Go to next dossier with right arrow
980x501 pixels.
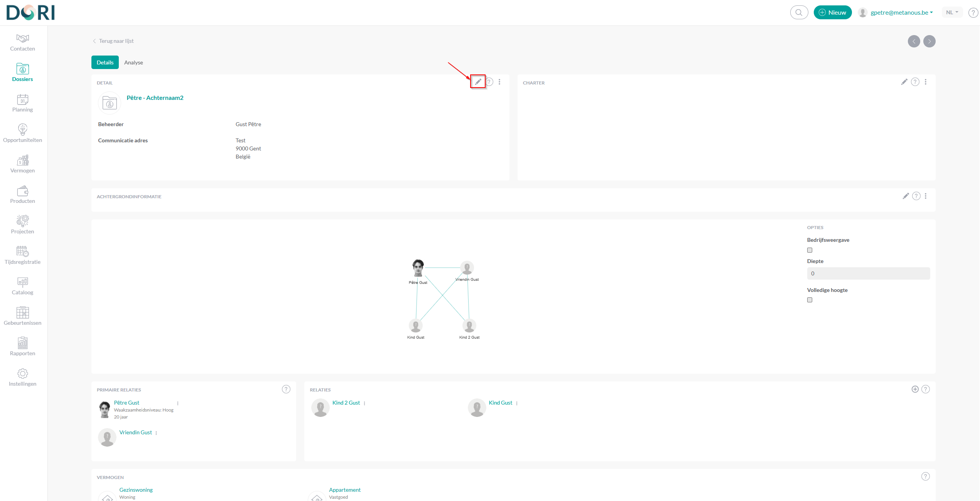(x=929, y=41)
